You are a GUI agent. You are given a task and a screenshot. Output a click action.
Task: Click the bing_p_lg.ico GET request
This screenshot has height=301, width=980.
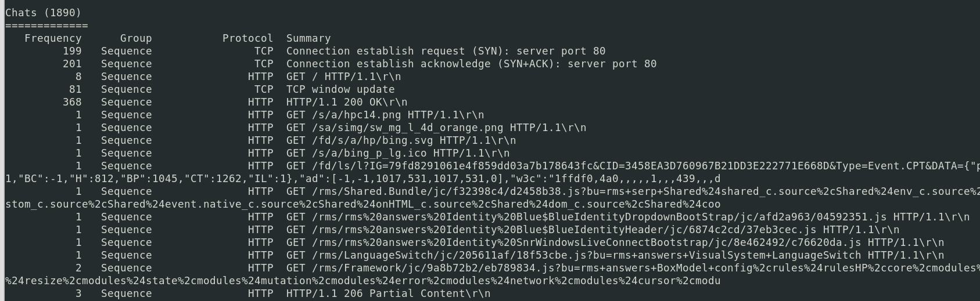[398, 153]
